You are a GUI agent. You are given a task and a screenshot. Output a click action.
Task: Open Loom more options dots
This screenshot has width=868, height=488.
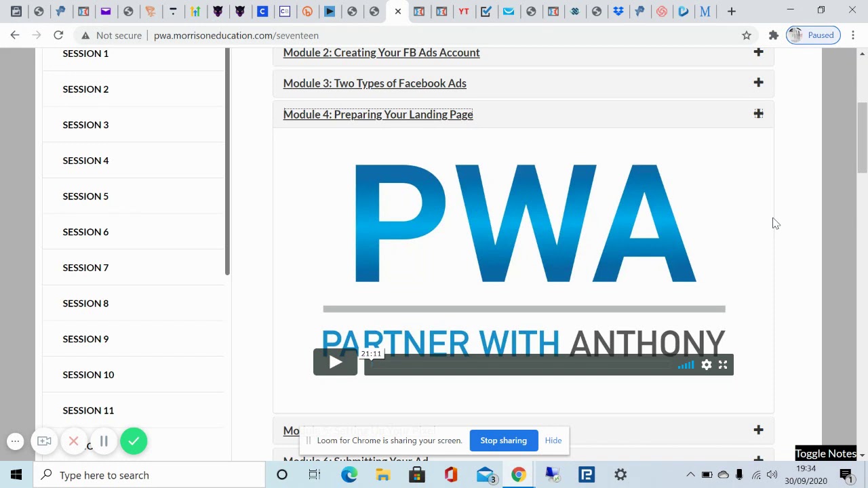[15, 441]
